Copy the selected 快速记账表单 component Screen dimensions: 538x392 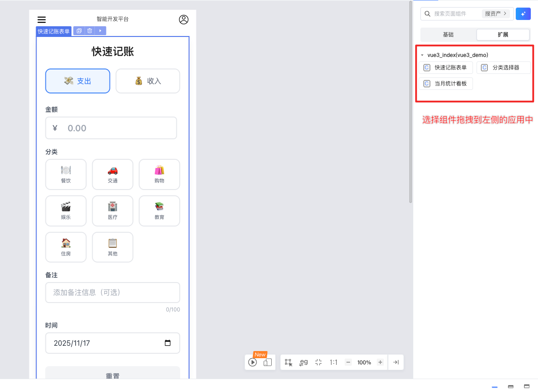tap(79, 31)
